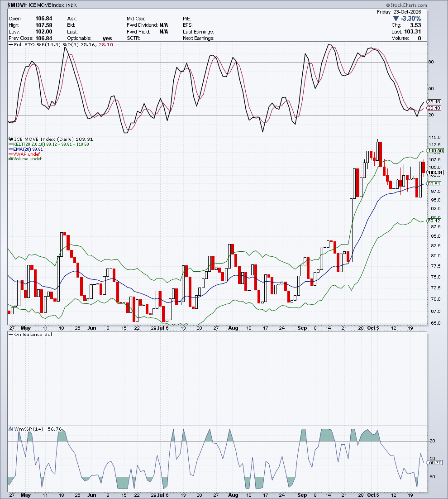
Task: Click the -56.76 Williams %R value tag
Action: pos(435,462)
